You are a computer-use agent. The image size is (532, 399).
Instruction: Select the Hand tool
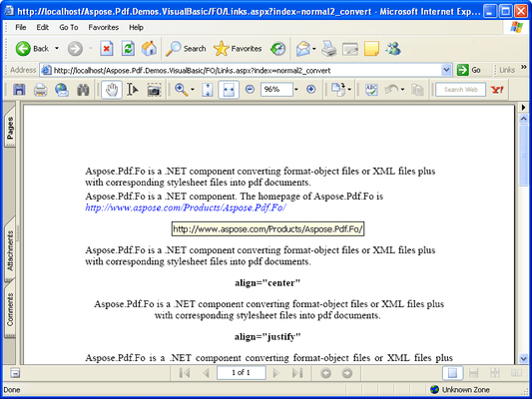click(112, 90)
